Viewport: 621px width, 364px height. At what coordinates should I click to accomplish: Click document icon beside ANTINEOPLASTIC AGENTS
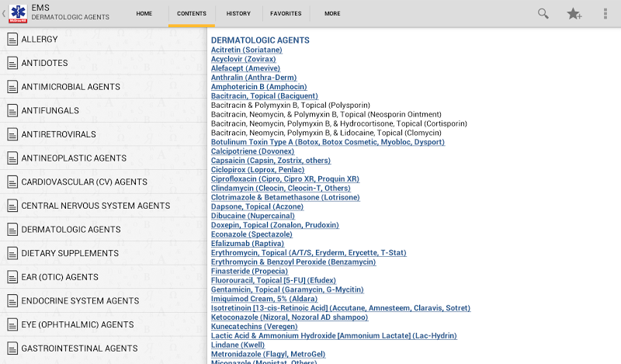[x=12, y=158]
